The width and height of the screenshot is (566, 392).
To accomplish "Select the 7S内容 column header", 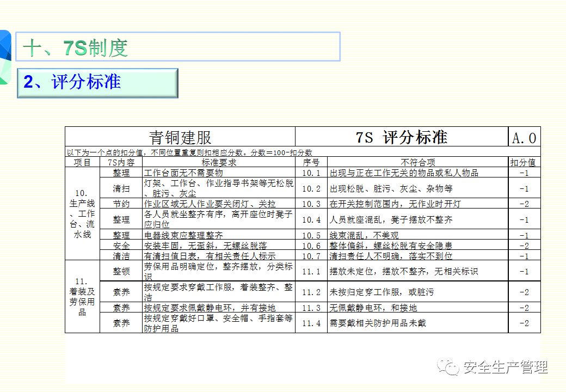I will tap(121, 162).
